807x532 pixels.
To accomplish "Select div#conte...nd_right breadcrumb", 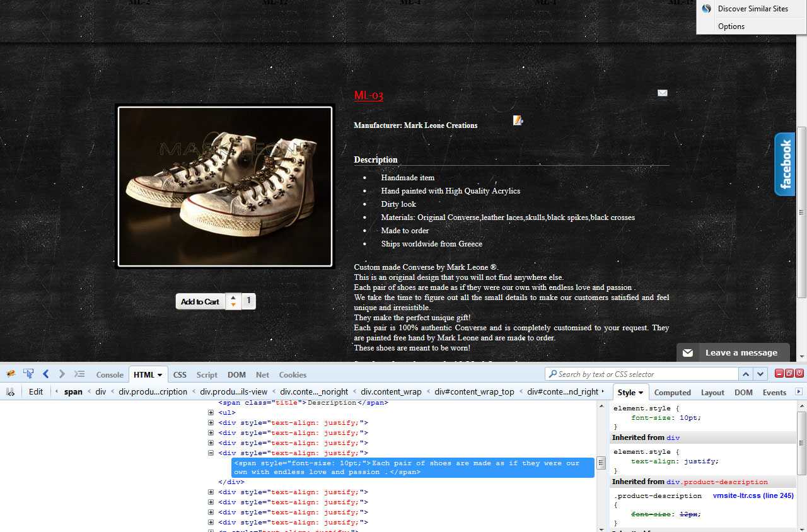I will point(562,392).
